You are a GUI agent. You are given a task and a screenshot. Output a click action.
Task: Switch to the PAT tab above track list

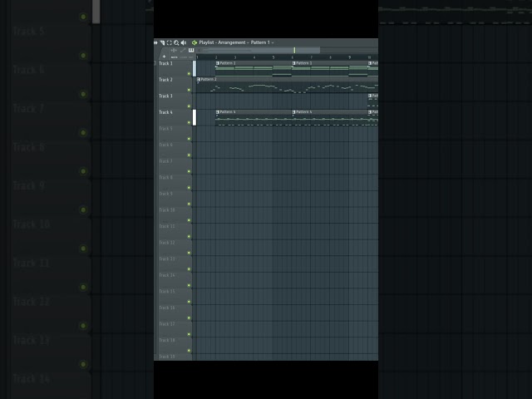tap(190, 57)
